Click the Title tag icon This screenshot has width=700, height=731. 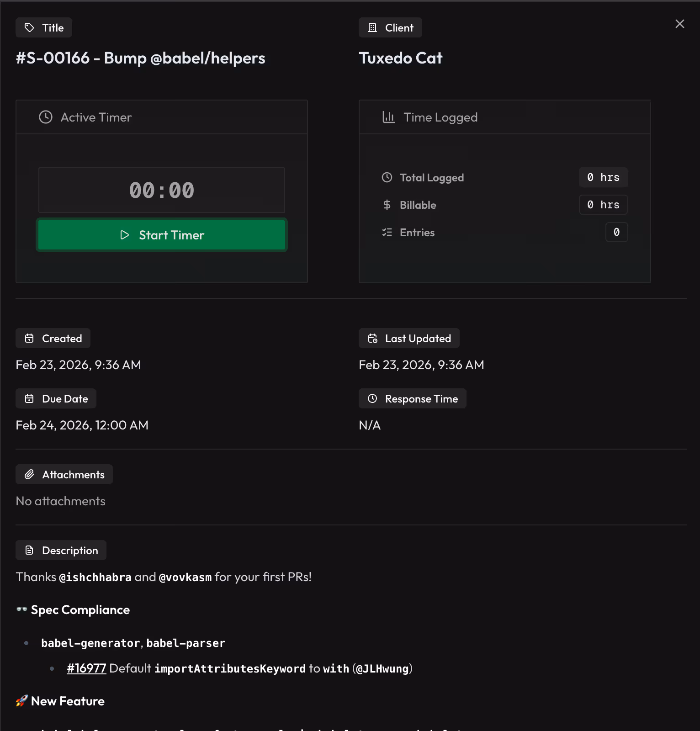[x=29, y=27]
